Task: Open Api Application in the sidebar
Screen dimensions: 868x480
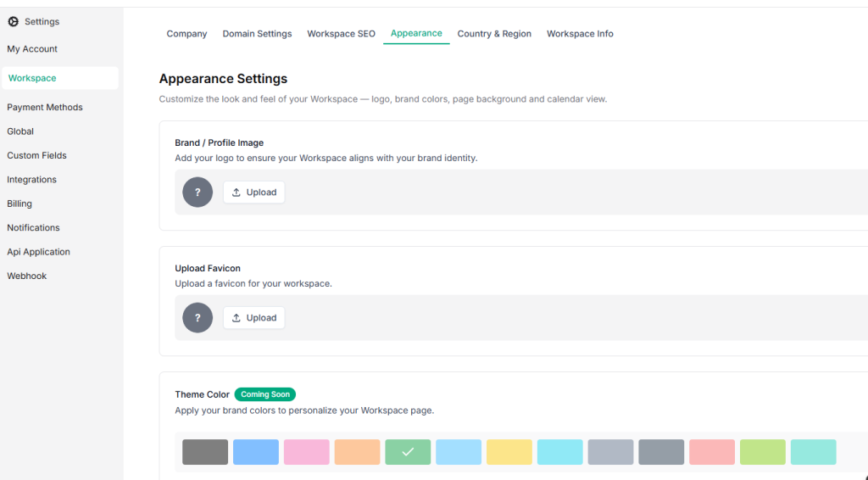Action: pos(38,252)
